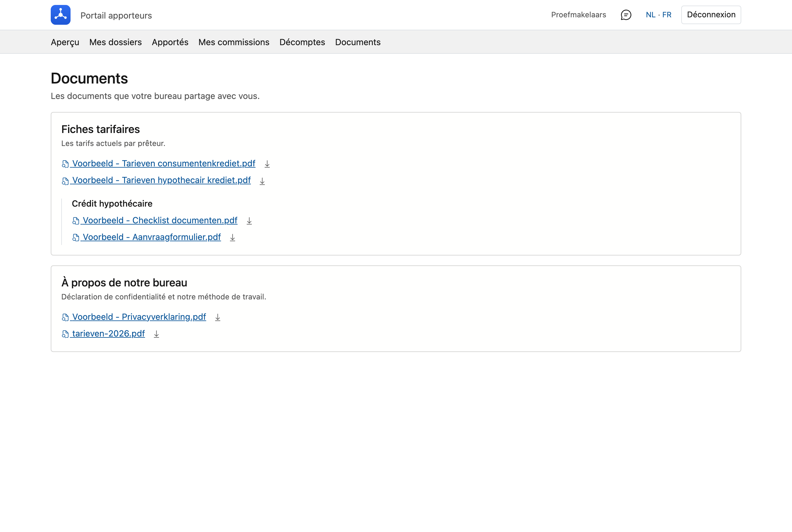This screenshot has height=532, width=792.
Task: Select the Documents navigation tab
Action: point(358,42)
